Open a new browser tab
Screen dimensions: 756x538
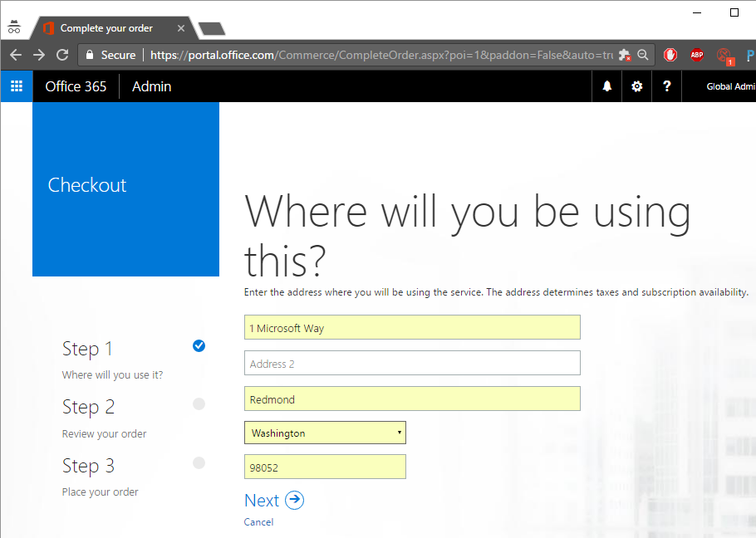click(x=212, y=29)
